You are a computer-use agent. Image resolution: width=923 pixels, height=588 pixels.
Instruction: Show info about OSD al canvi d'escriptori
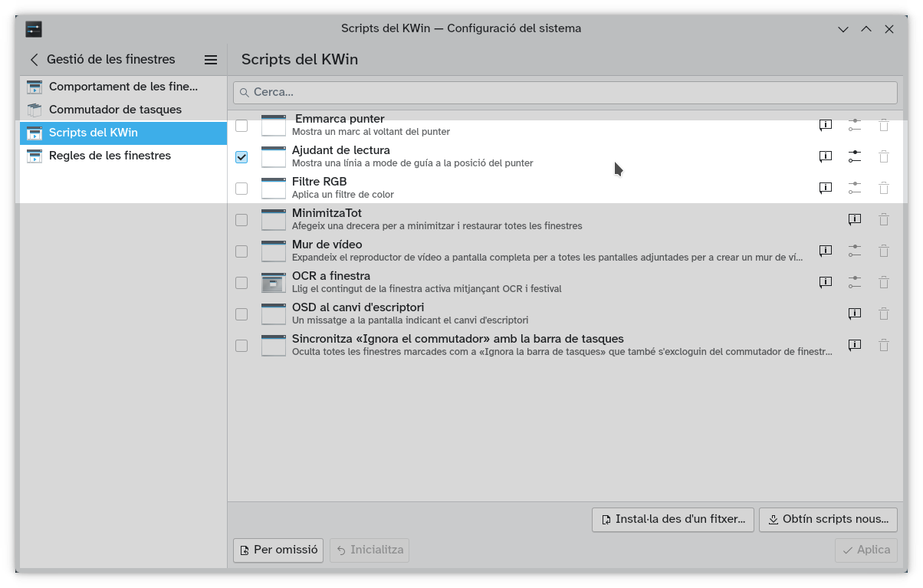point(855,314)
